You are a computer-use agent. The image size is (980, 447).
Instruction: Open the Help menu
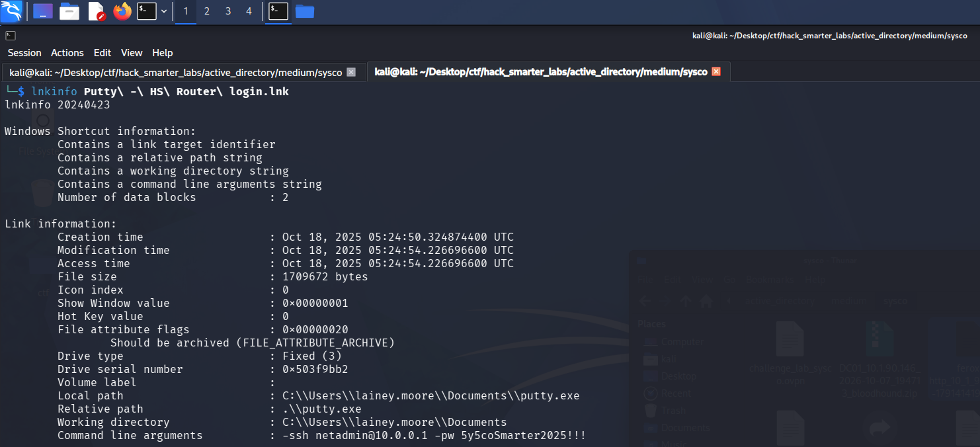(x=163, y=53)
